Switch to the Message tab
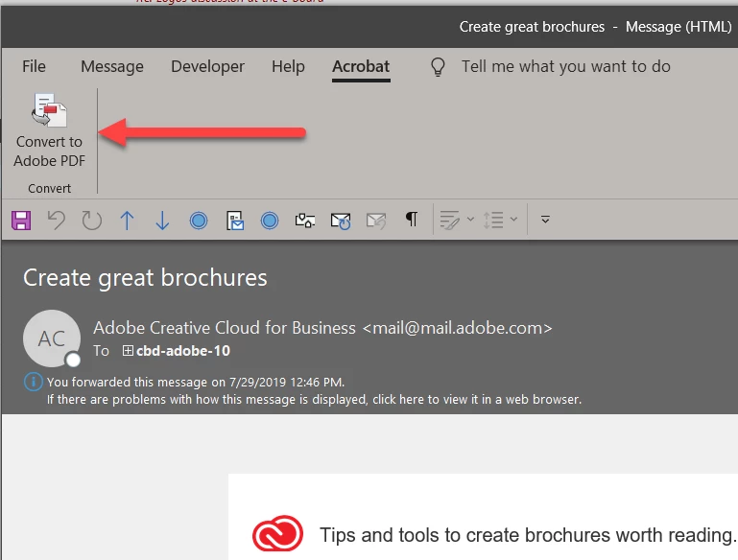The image size is (738, 560). point(112,66)
